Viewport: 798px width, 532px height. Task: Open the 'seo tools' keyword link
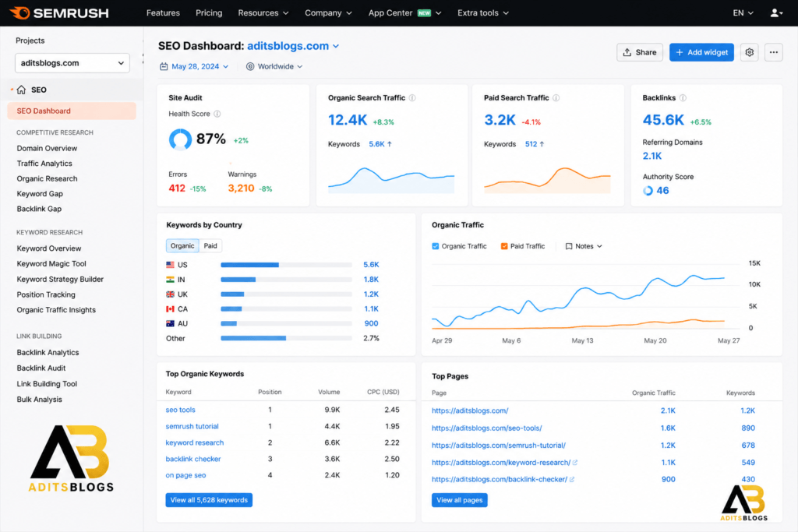180,410
